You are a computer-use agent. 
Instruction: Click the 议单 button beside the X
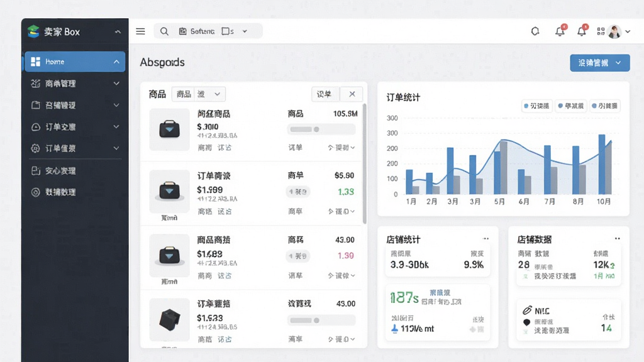325,94
